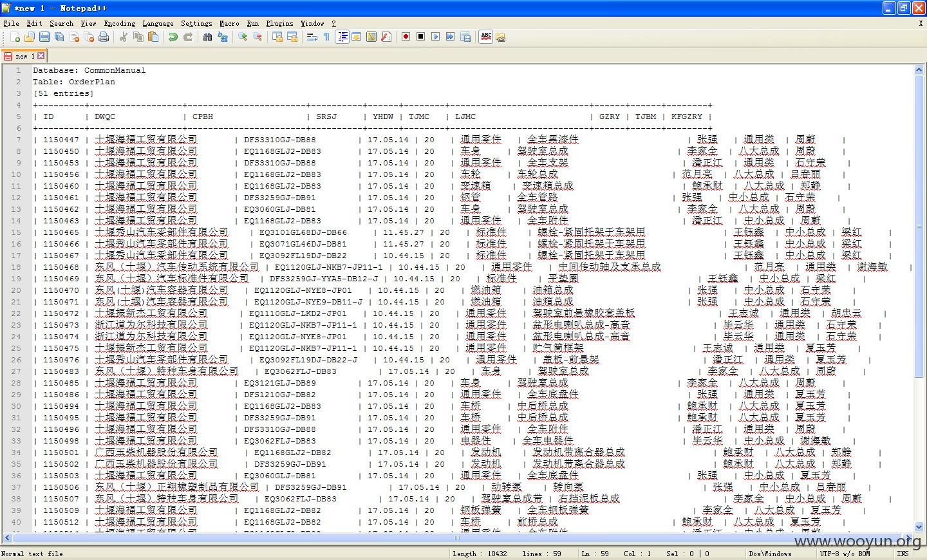Undo last action with green arrow
927x560 pixels.
173,37
